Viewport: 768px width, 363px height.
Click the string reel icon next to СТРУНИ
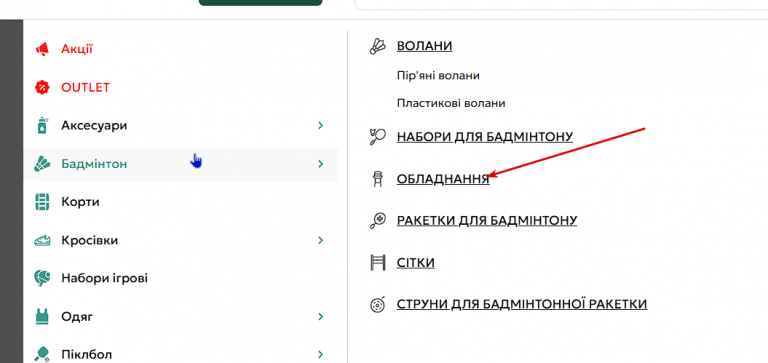click(378, 305)
